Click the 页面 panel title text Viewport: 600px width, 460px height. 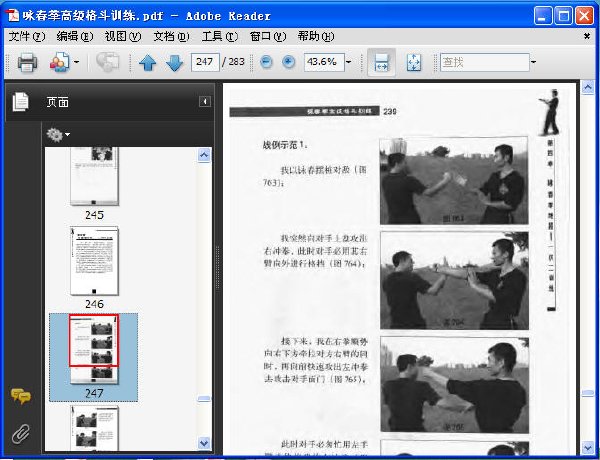click(x=58, y=102)
